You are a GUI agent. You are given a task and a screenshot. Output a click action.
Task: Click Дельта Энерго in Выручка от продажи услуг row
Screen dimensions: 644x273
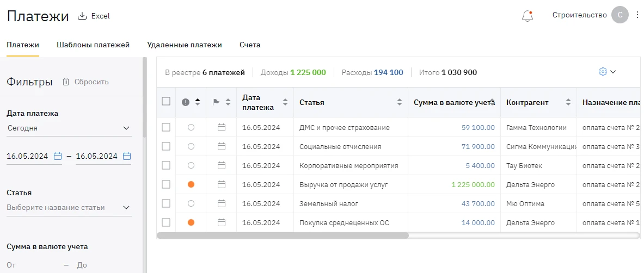tap(530, 185)
